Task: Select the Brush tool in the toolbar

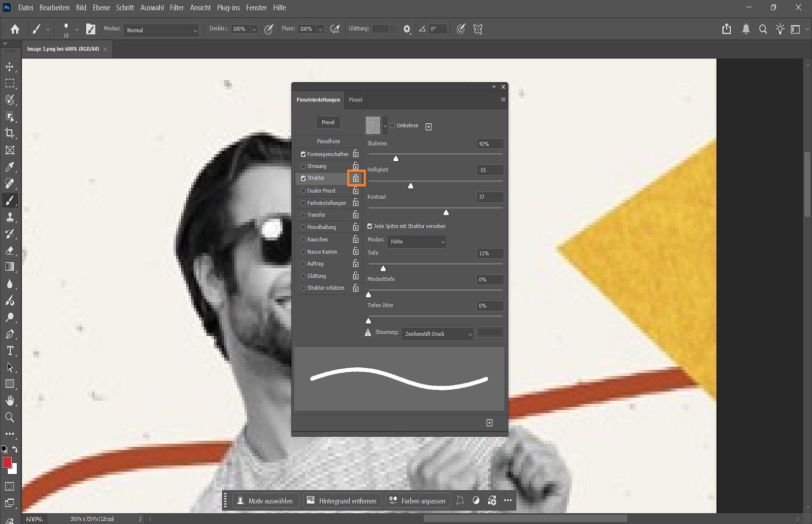Action: pyautogui.click(x=10, y=200)
